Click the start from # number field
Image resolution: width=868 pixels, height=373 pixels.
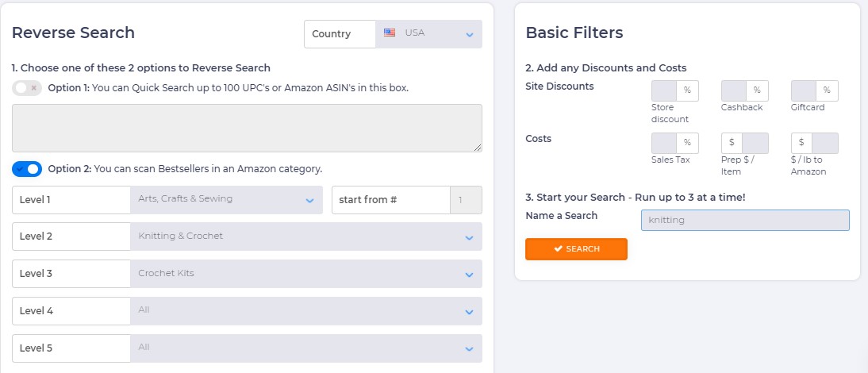466,200
